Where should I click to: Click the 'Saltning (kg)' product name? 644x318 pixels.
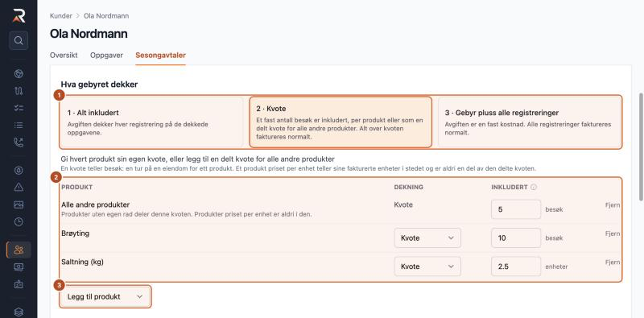[82, 262]
